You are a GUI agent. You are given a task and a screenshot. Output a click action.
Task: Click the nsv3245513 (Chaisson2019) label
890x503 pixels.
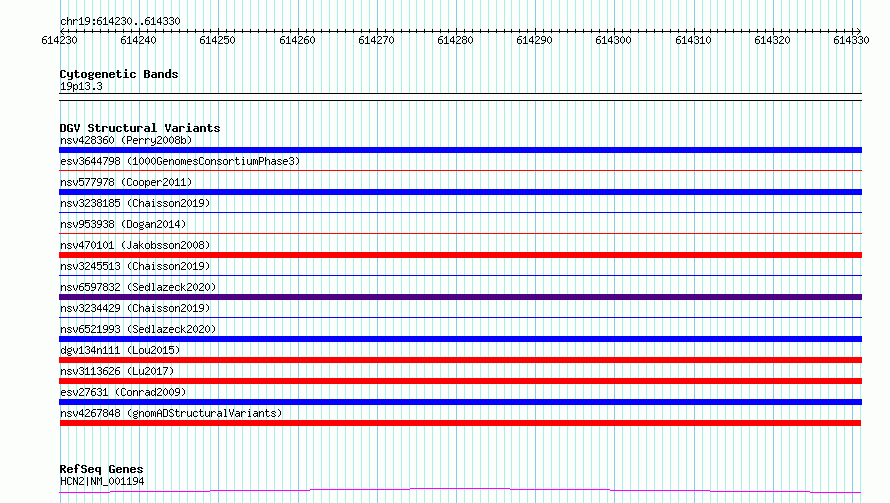pos(135,266)
